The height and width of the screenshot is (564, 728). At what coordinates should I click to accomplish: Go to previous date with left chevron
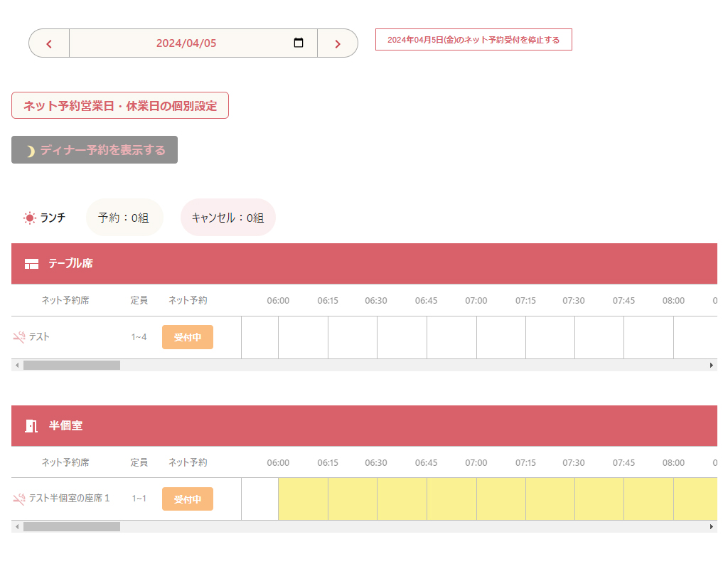click(49, 43)
